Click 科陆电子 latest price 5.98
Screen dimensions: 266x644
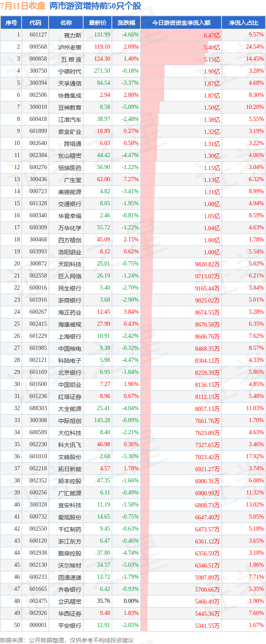tap(105, 360)
